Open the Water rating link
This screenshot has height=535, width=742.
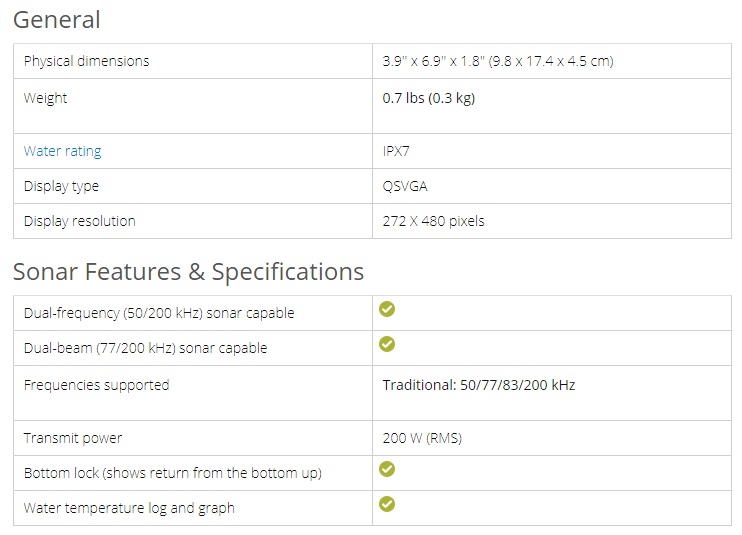pos(62,151)
